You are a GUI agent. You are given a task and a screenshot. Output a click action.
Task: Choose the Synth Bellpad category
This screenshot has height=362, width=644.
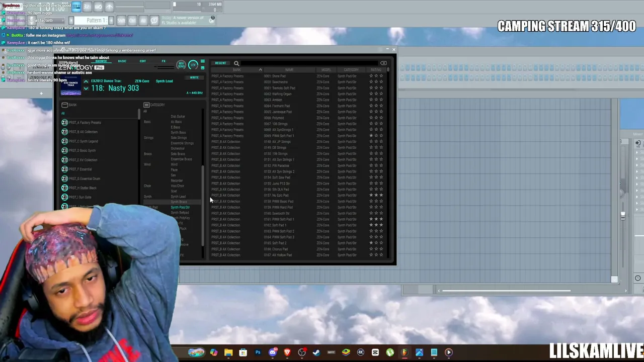pyautogui.click(x=180, y=213)
